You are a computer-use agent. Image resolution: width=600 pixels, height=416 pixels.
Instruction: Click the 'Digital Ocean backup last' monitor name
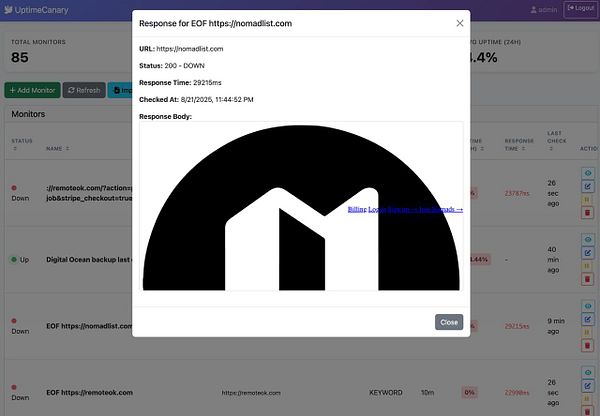[88, 259]
